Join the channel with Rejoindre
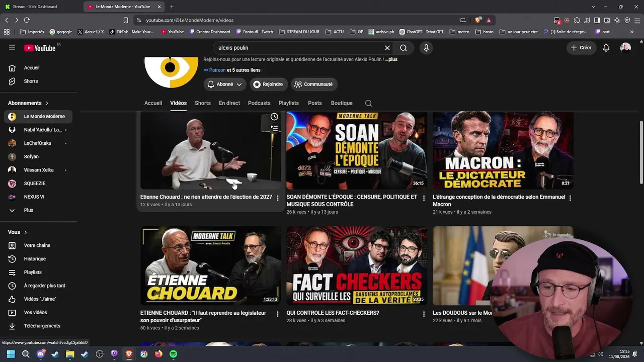Image resolution: width=644 pixels, height=362 pixels. tap(268, 84)
